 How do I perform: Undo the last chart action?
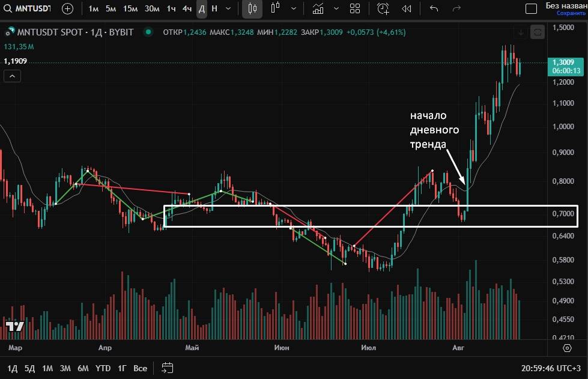pyautogui.click(x=434, y=9)
